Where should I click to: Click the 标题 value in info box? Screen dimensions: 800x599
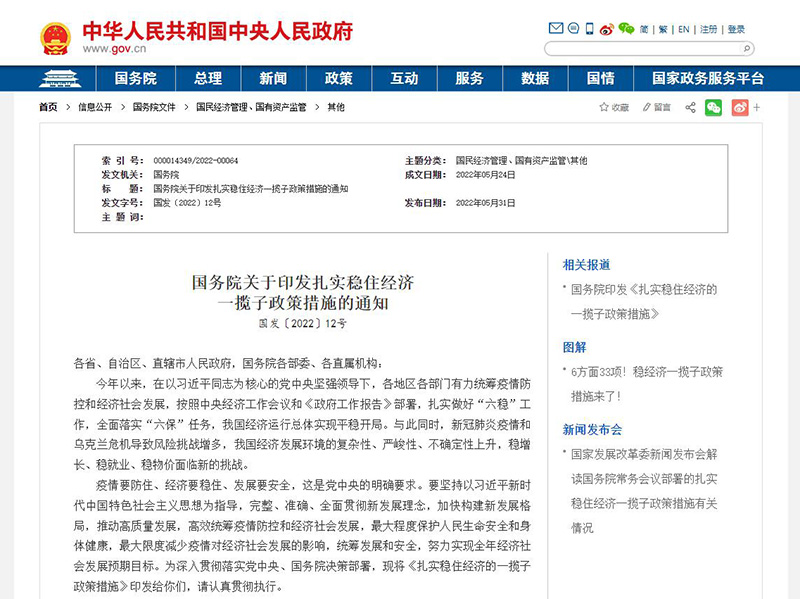pyautogui.click(x=251, y=189)
